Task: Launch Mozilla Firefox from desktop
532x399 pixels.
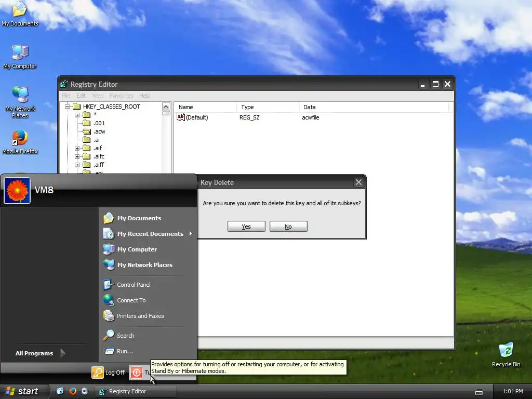Action: pos(20,142)
